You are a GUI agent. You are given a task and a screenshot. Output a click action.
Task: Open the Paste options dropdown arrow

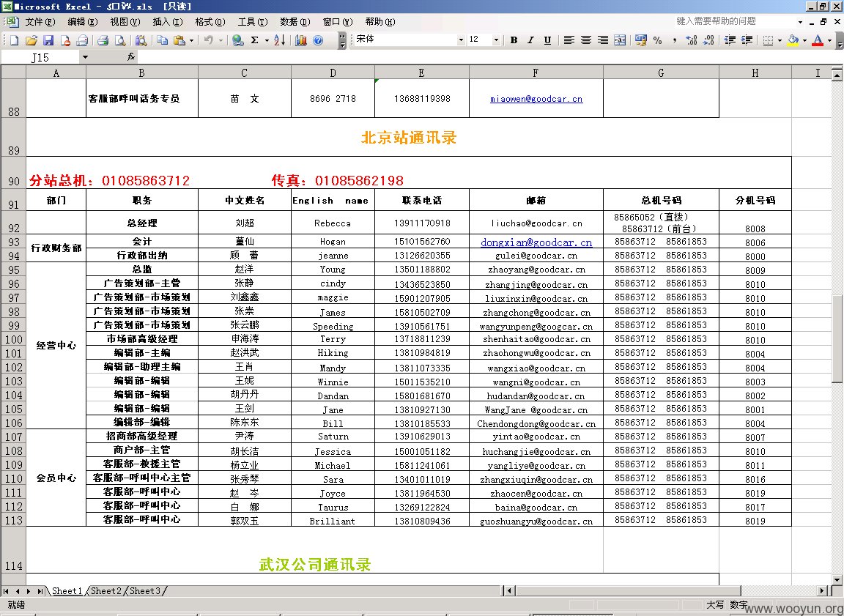191,40
